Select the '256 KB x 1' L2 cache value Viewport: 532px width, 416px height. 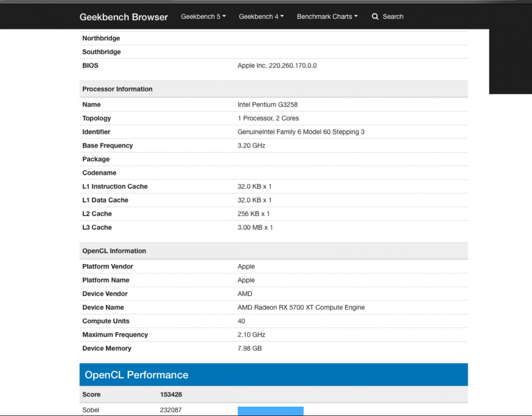coord(254,214)
